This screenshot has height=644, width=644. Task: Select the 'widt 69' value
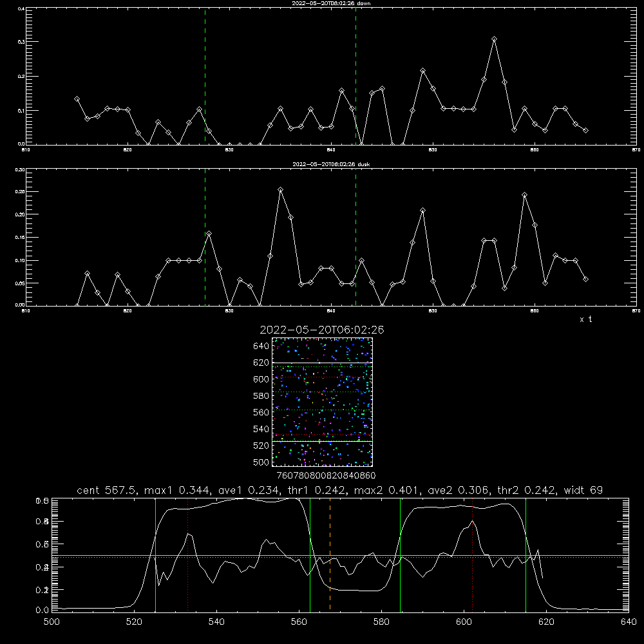(583, 490)
